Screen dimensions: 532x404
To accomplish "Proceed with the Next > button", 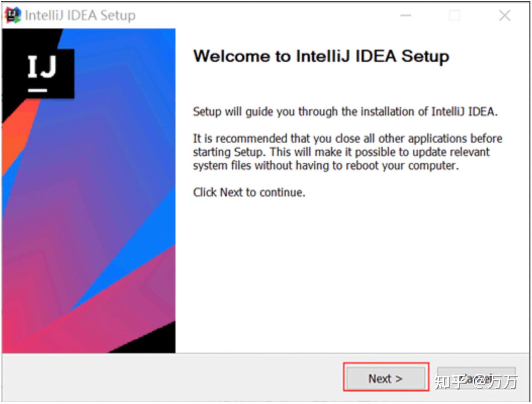I will click(x=386, y=378).
